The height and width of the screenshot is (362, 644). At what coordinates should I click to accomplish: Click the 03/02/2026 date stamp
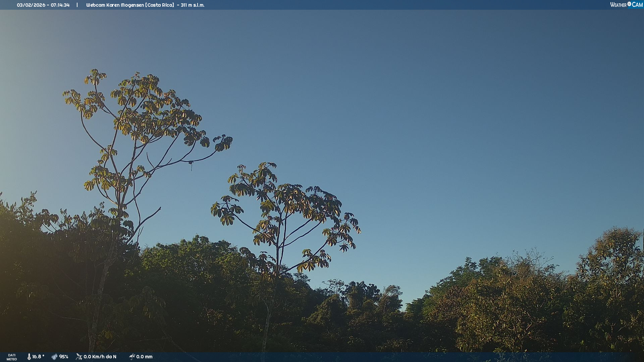(31, 5)
